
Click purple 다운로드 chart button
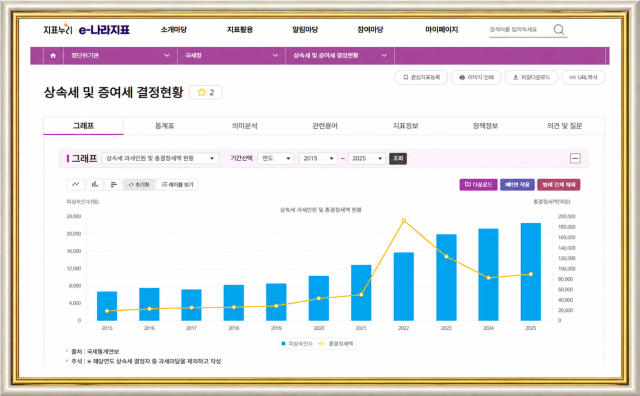(478, 185)
